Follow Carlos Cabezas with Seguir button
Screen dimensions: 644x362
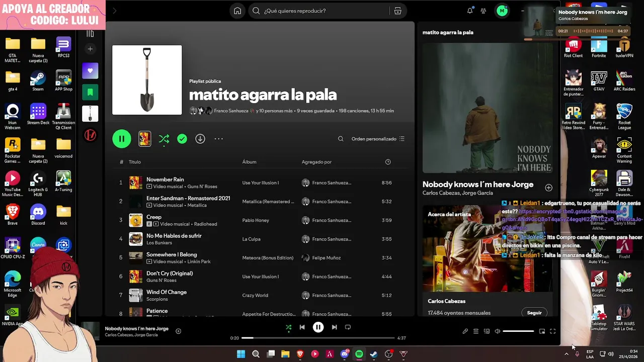[x=534, y=313]
